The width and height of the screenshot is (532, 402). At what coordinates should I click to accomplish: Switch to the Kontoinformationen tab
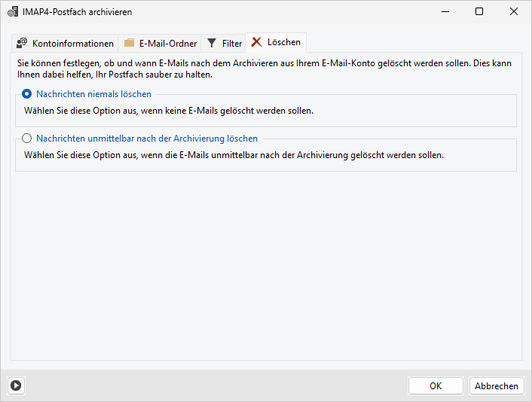72,44
